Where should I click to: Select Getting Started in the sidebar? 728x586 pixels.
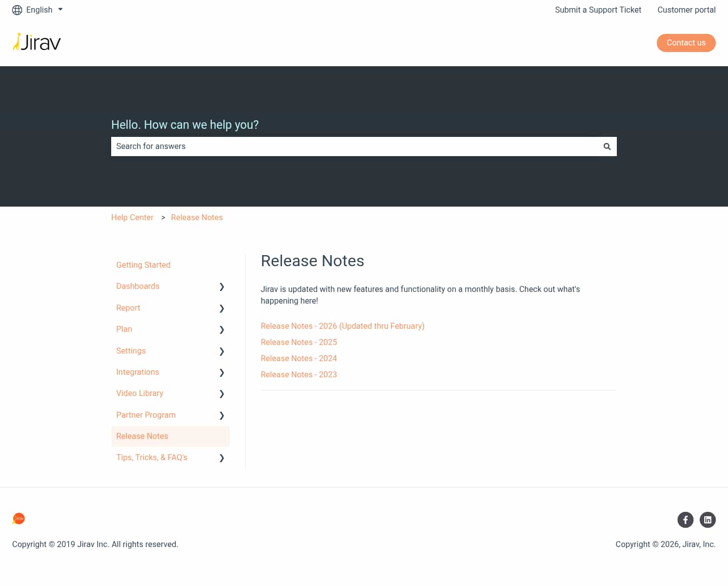point(143,265)
